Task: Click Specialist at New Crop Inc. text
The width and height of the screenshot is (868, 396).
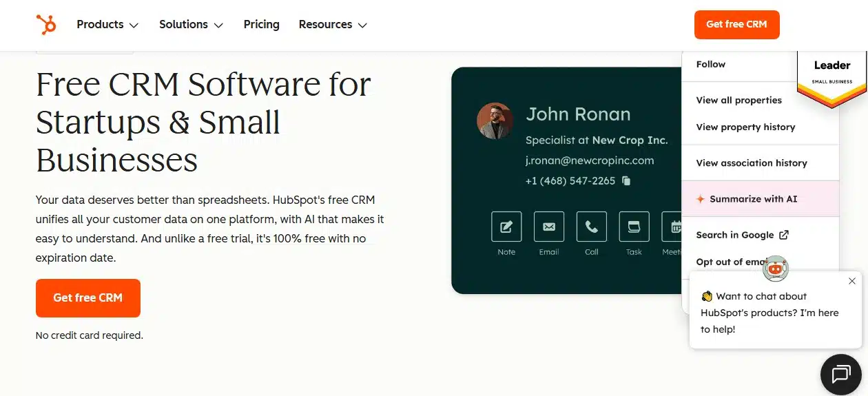Action: pyautogui.click(x=597, y=140)
